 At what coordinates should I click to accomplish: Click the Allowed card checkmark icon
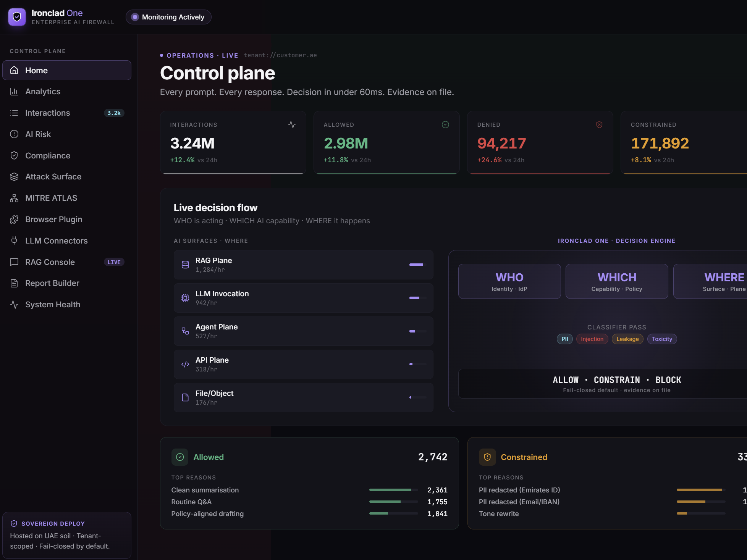pyautogui.click(x=445, y=125)
